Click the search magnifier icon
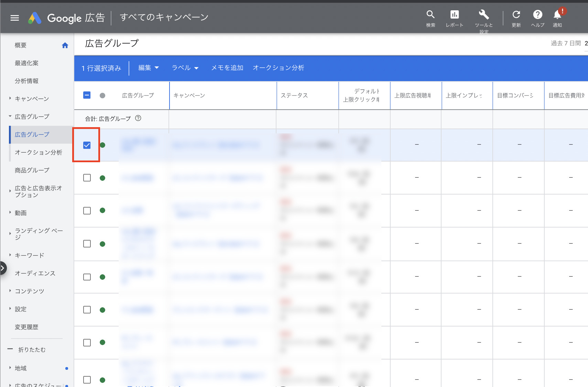This screenshot has height=387, width=588. (431, 14)
